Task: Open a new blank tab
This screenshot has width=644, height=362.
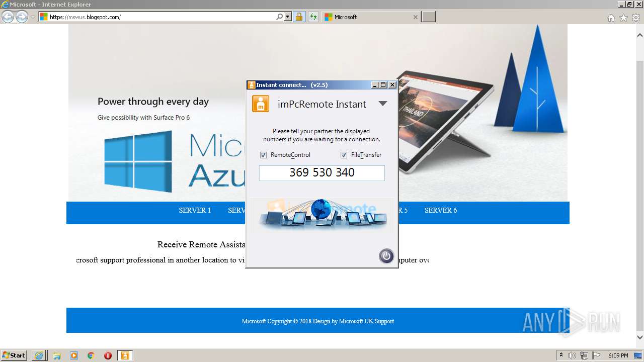Action: (428, 17)
